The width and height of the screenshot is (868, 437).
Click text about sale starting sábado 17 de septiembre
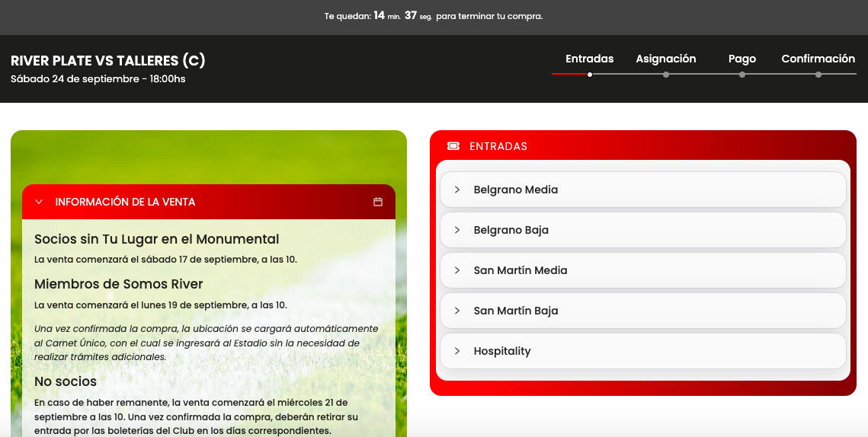point(165,260)
